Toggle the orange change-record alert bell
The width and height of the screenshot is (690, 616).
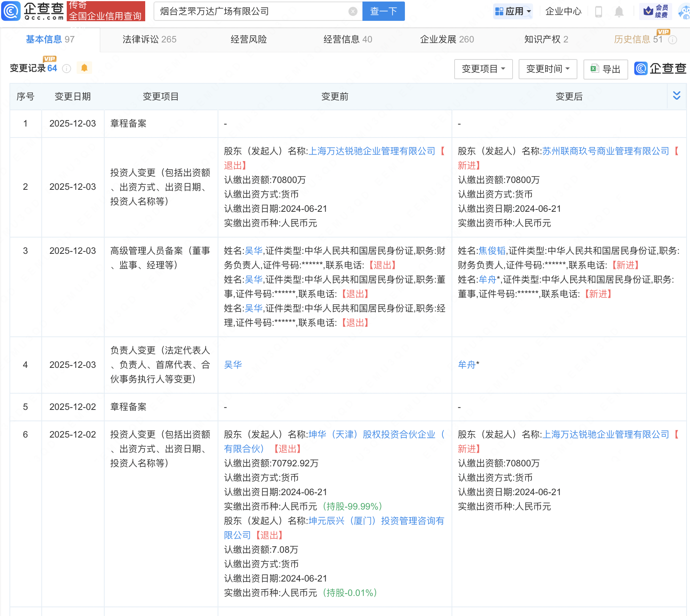point(84,68)
